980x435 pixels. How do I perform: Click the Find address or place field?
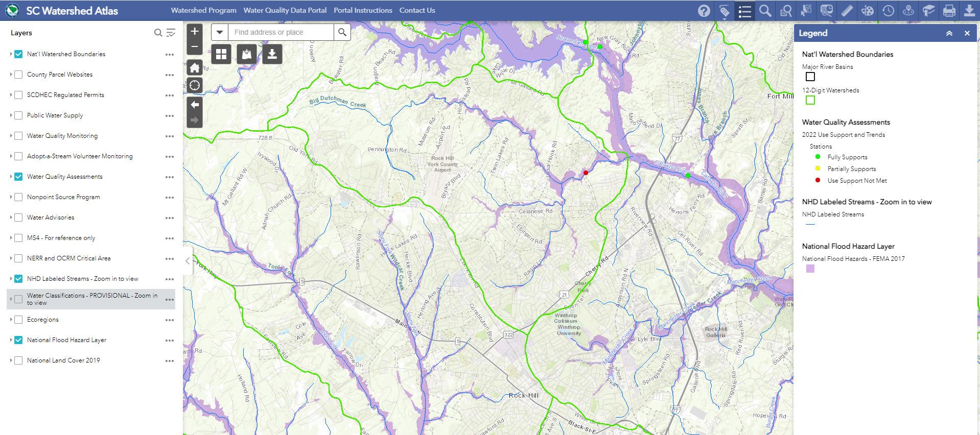(281, 32)
